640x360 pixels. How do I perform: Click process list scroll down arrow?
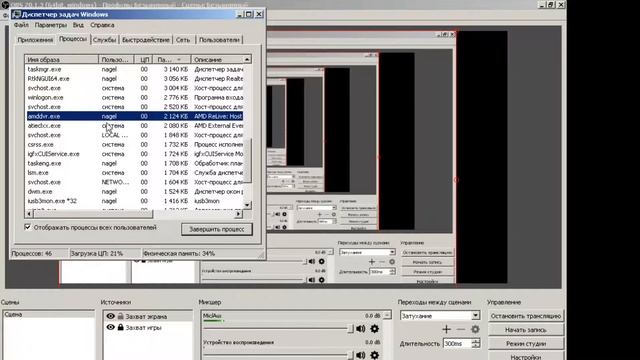(247, 205)
